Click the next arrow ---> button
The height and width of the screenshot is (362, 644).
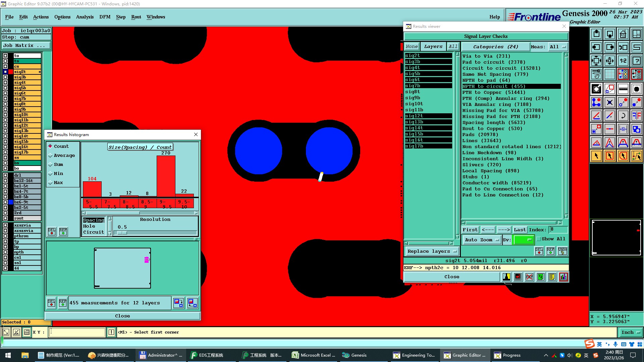tap(504, 230)
